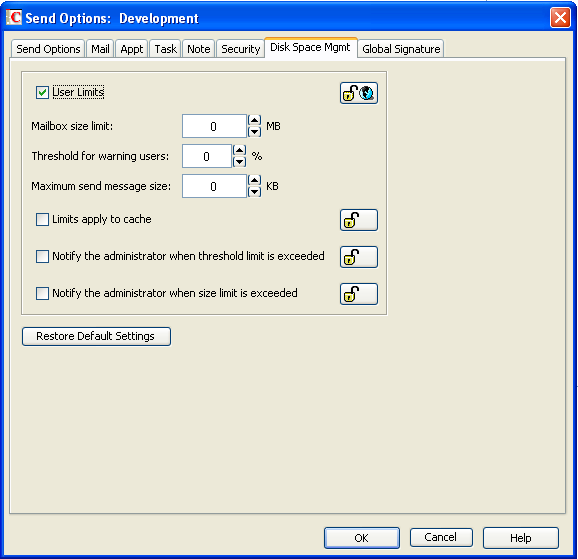Viewport: 578px width, 559px height.
Task: Click Restore Default Settings button
Action: coord(96,336)
